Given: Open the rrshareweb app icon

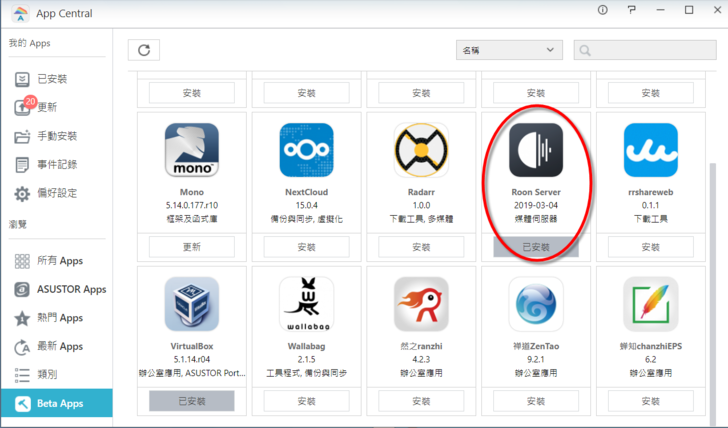Looking at the screenshot, I should pyautogui.click(x=651, y=149).
